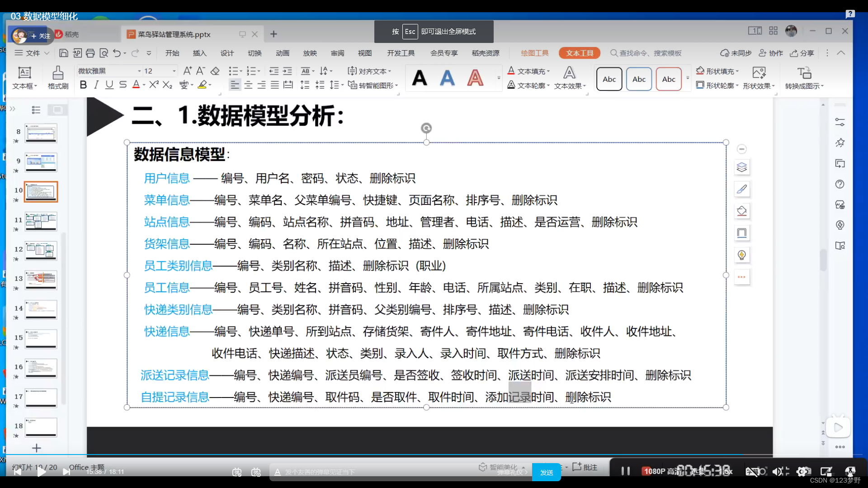Screen dimensions: 868x488
Task: Click the search commands field
Action: coord(646,53)
